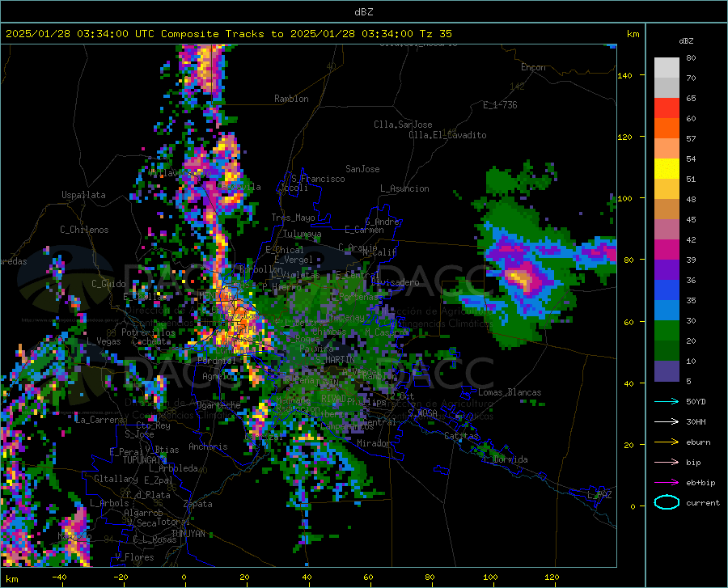Click the E_1-736 map label
The image size is (728, 588).
pos(500,105)
